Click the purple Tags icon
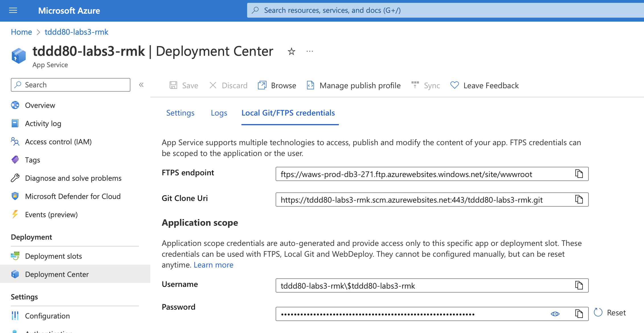The image size is (644, 333). tap(15, 160)
